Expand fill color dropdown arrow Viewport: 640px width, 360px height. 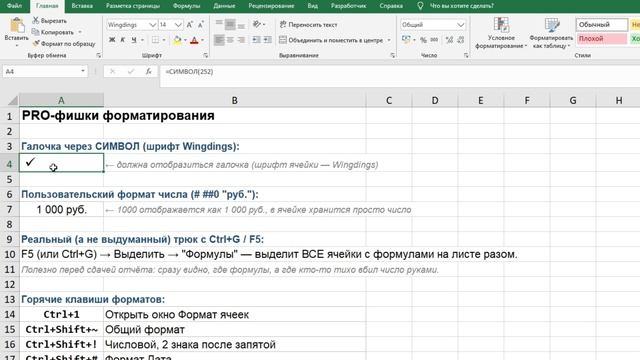185,40
